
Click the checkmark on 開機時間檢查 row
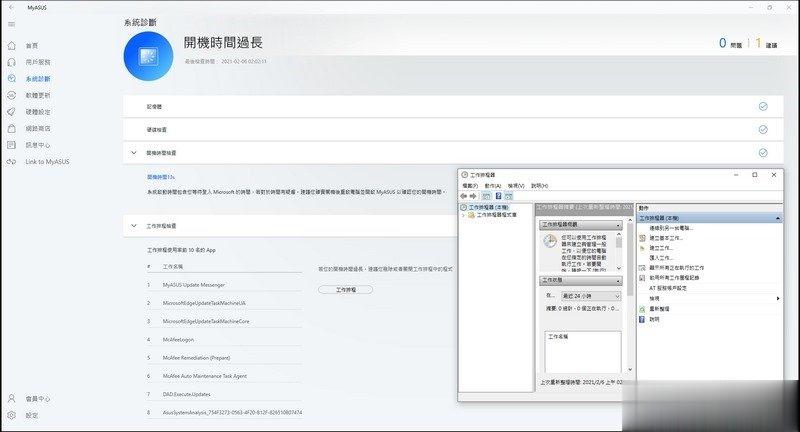(763, 153)
